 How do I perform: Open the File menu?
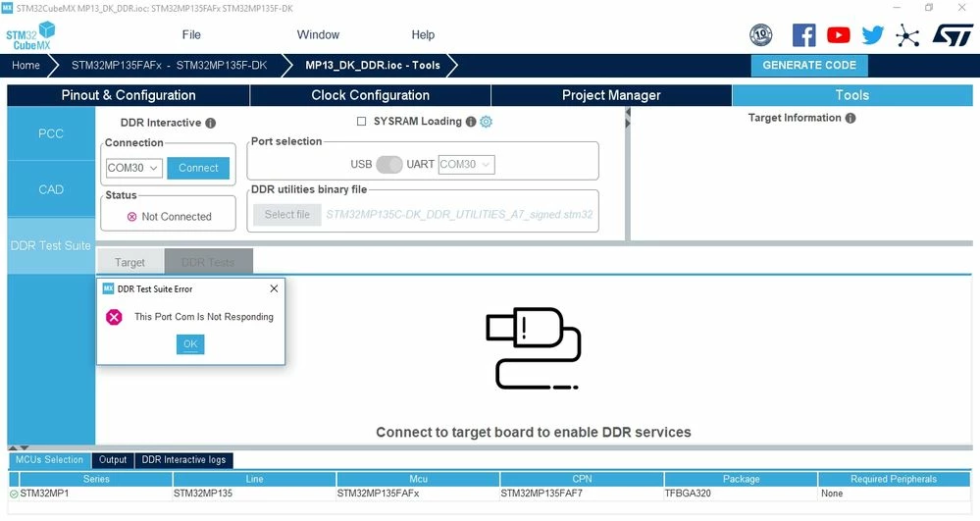point(191,35)
